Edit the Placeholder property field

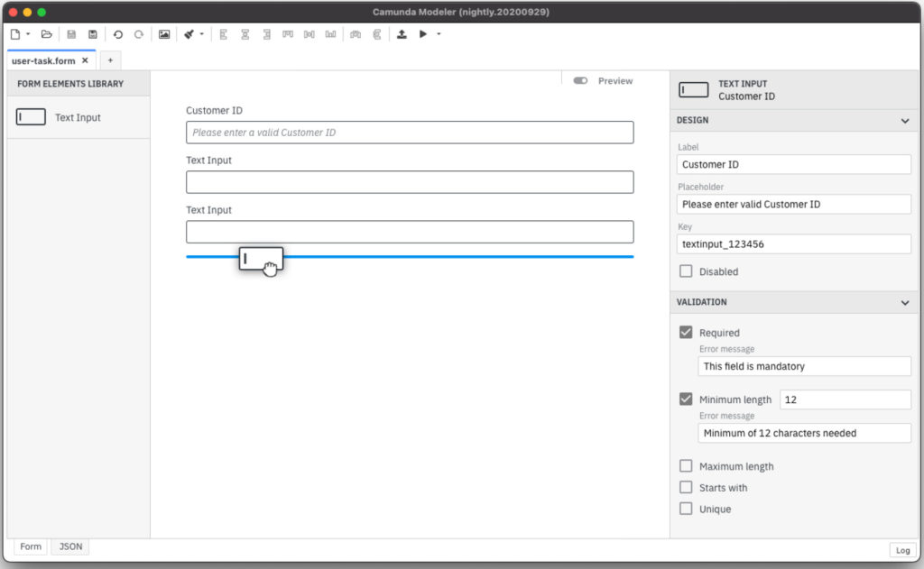[793, 205]
